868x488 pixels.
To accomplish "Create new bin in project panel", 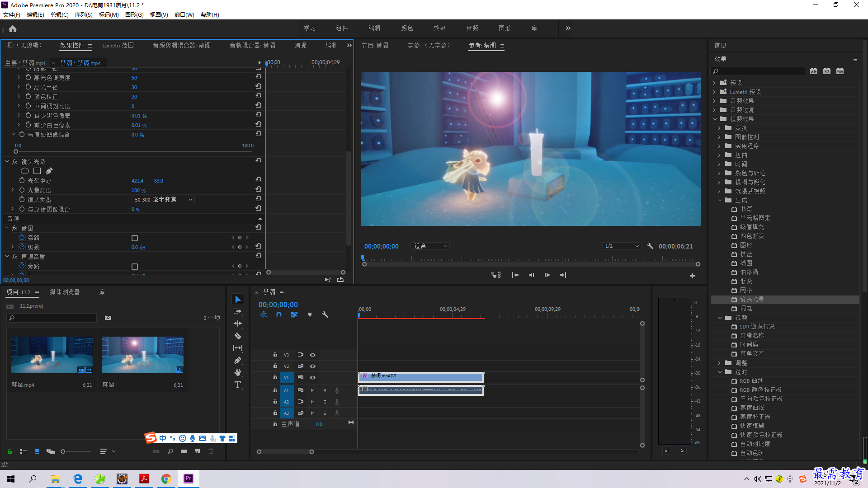I will (184, 451).
